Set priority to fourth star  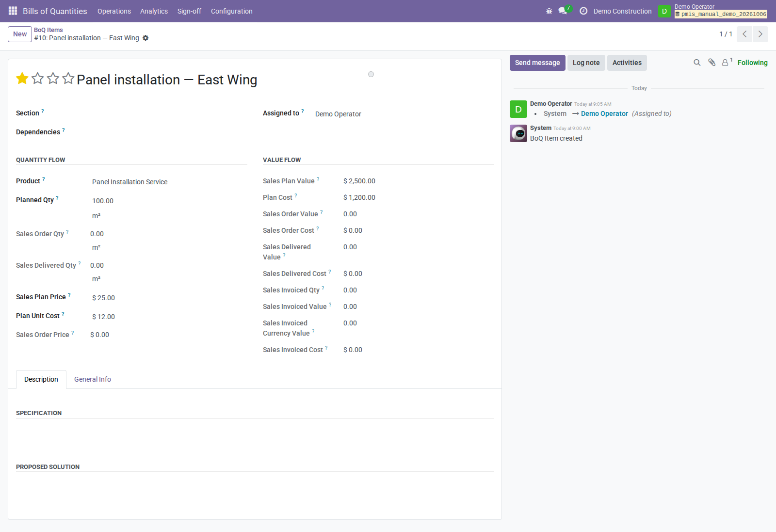(68, 79)
